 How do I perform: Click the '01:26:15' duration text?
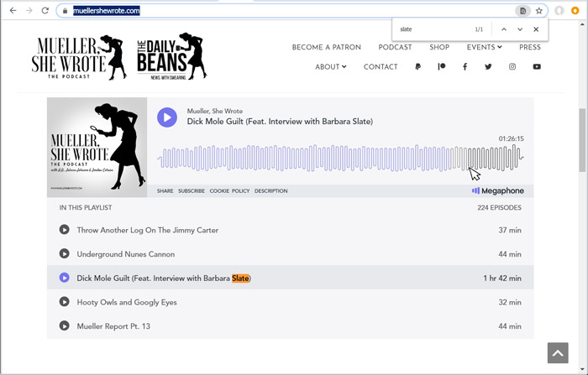click(x=511, y=138)
